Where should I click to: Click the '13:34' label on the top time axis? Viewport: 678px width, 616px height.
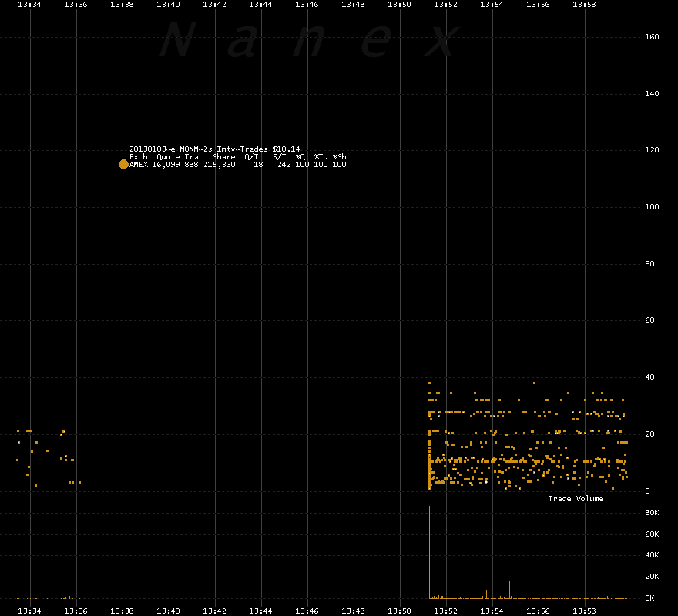[29, 5]
